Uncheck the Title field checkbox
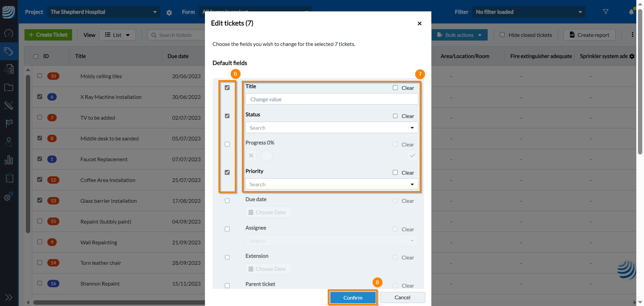This screenshot has height=306, width=644. (x=227, y=88)
